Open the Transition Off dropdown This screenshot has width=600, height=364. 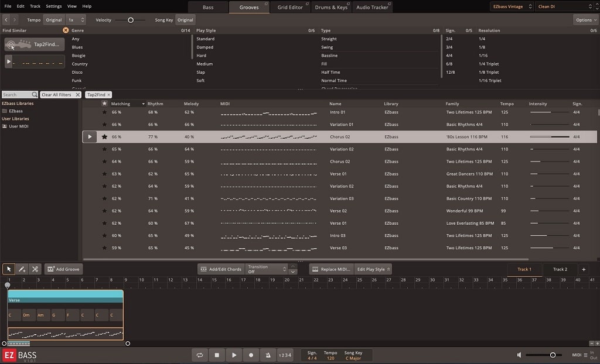[267, 269]
